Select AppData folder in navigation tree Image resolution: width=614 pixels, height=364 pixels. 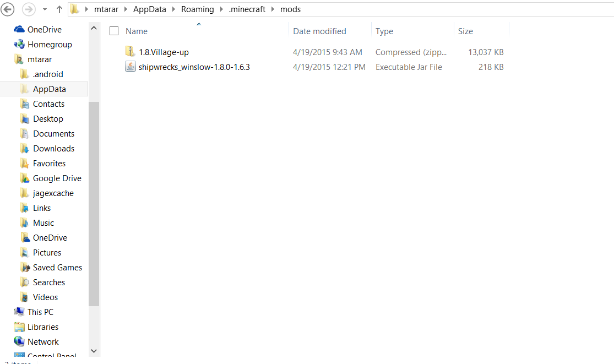click(x=50, y=89)
